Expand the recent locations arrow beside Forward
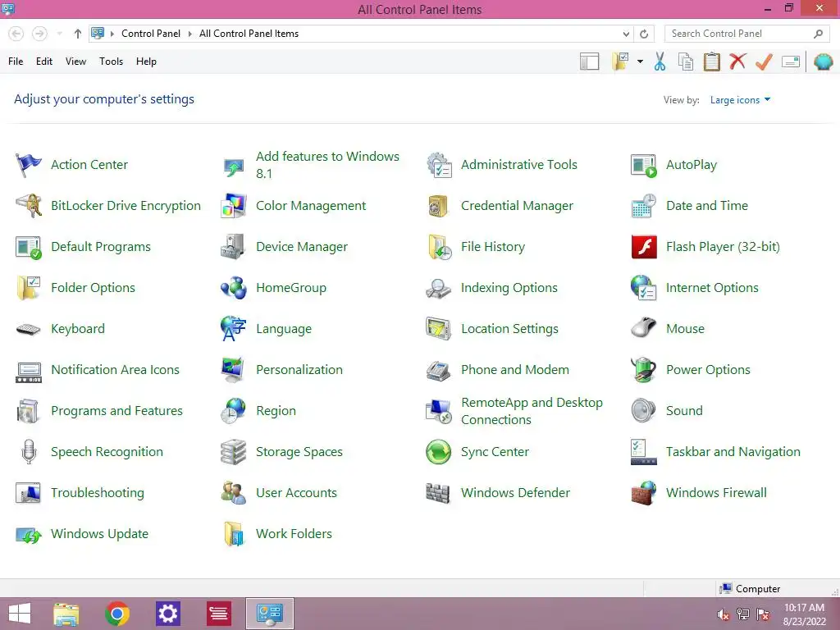Image resolution: width=840 pixels, height=630 pixels. 59,34
